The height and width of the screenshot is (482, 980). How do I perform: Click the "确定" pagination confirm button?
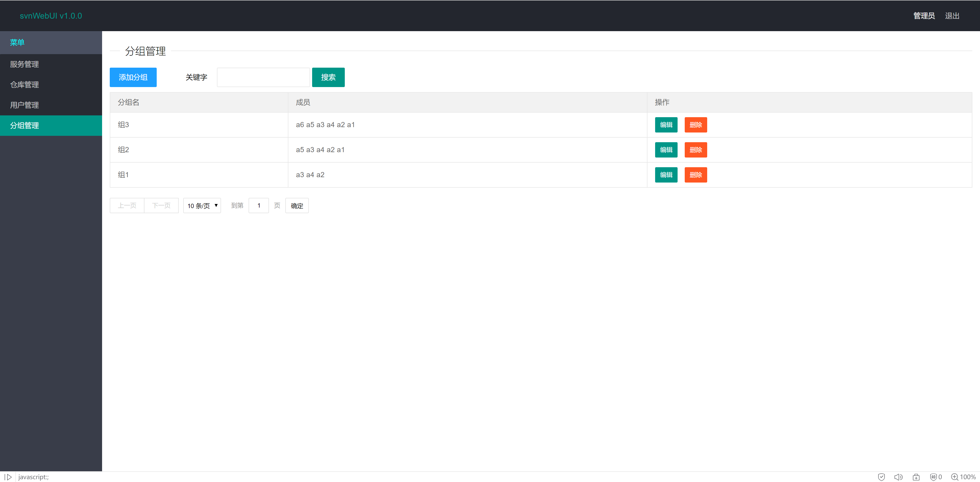point(297,206)
